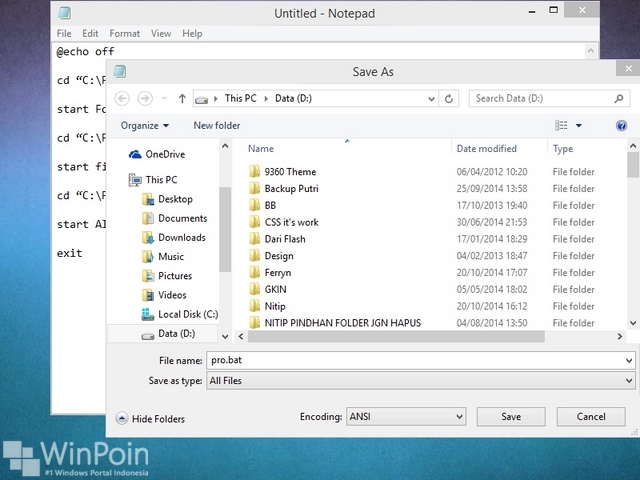Open the Save as type dropdown
The height and width of the screenshot is (480, 640).
(x=420, y=381)
